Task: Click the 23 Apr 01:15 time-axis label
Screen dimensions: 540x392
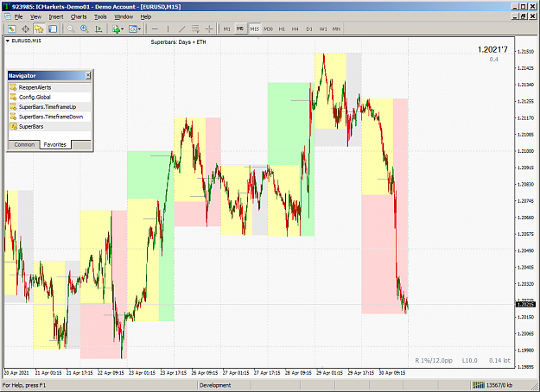Action: (x=143, y=373)
